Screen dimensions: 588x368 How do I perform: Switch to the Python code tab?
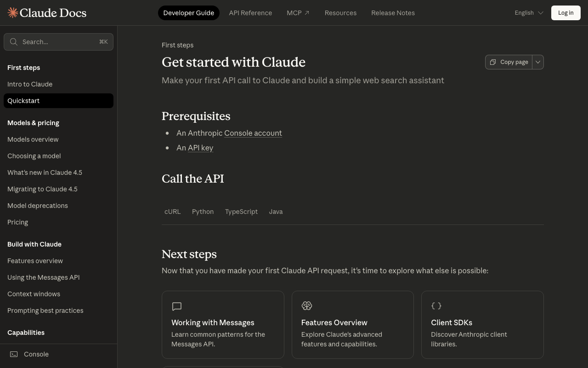click(203, 212)
